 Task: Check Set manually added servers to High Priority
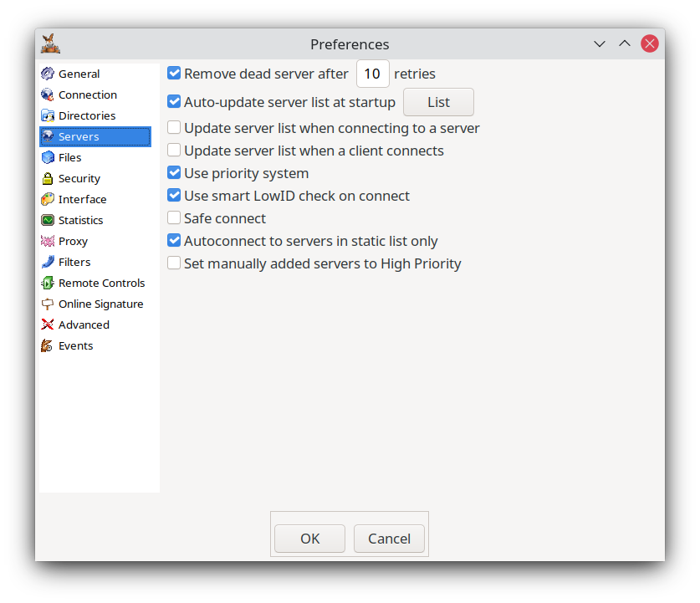click(x=174, y=263)
